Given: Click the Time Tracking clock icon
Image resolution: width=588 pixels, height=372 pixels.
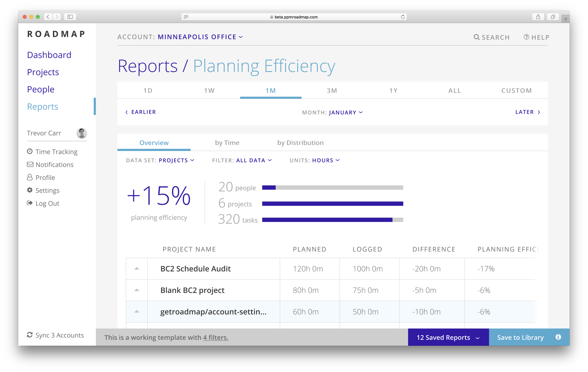Looking at the screenshot, I should pyautogui.click(x=30, y=152).
